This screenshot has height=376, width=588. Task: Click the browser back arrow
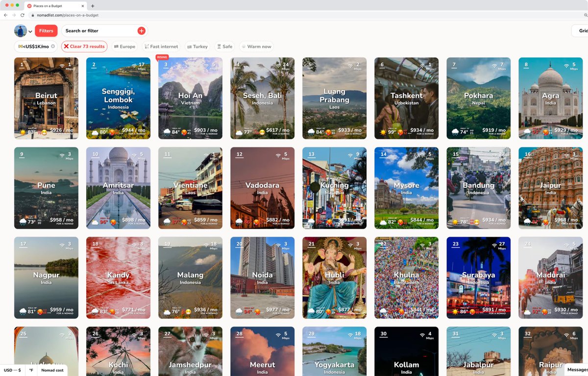tap(6, 15)
